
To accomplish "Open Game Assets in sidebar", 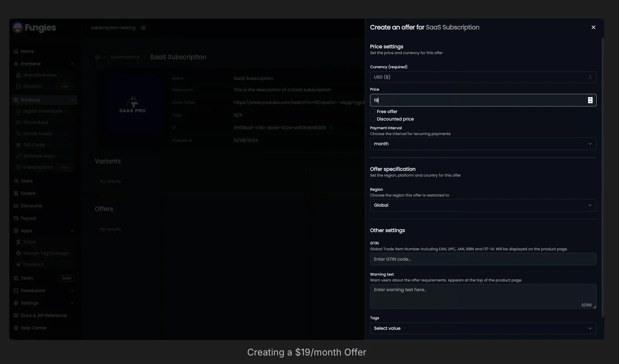I will [38, 134].
